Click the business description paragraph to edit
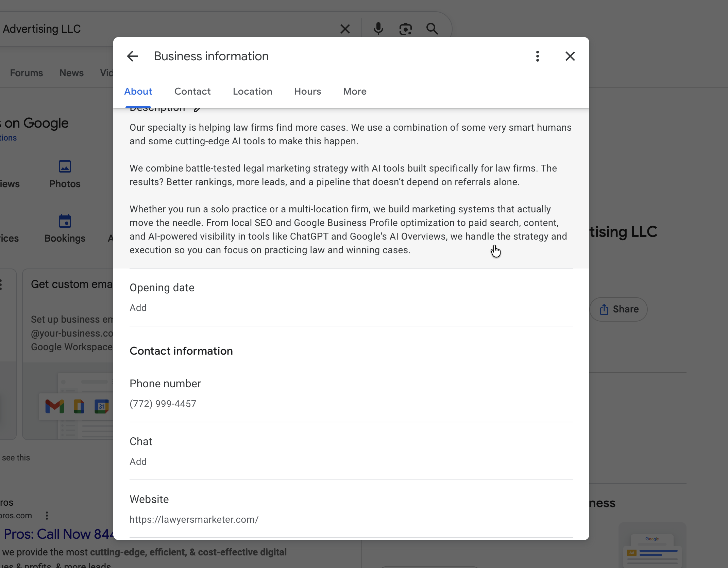Screen dimensions: 728x568 (x=351, y=189)
